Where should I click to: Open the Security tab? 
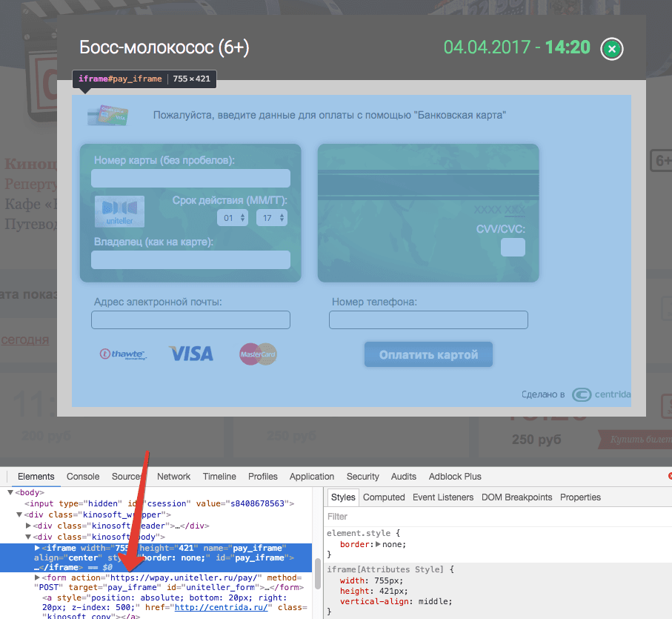[x=362, y=477]
